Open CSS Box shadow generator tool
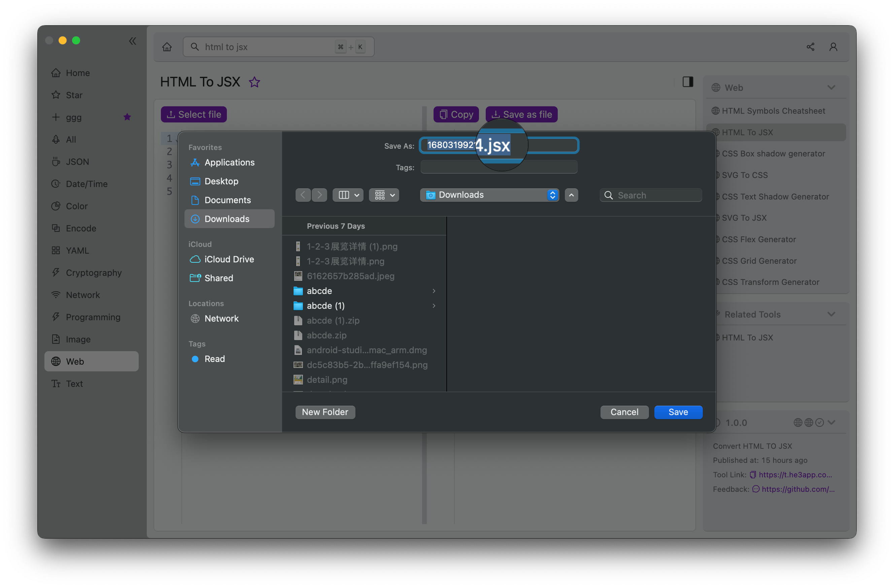The image size is (894, 588). (x=773, y=154)
